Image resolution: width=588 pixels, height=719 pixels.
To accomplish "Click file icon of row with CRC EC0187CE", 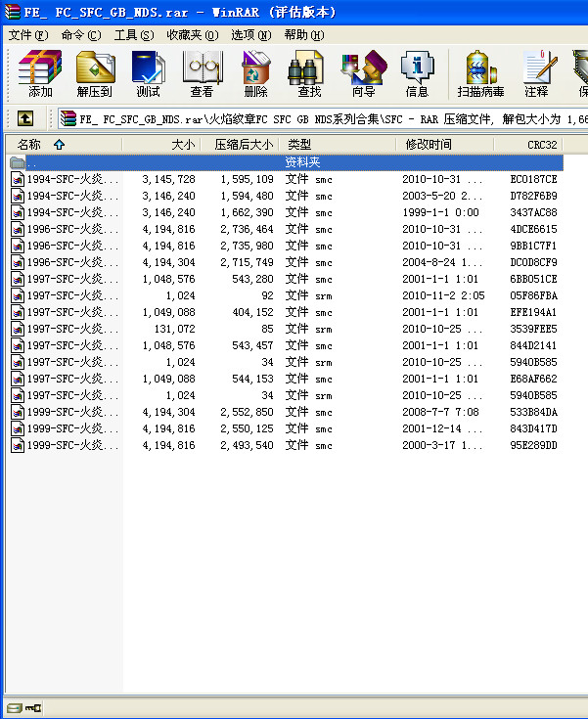I will (18, 179).
